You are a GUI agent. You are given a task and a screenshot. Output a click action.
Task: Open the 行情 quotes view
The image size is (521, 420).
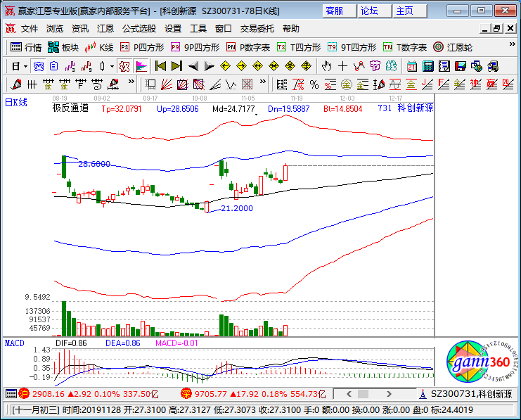(26, 48)
